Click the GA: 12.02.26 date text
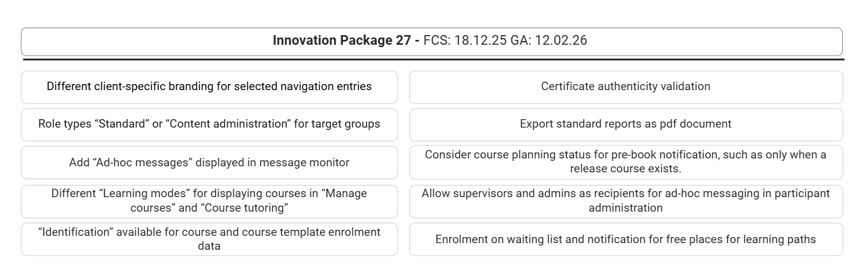The width and height of the screenshot is (868, 280). (x=548, y=41)
